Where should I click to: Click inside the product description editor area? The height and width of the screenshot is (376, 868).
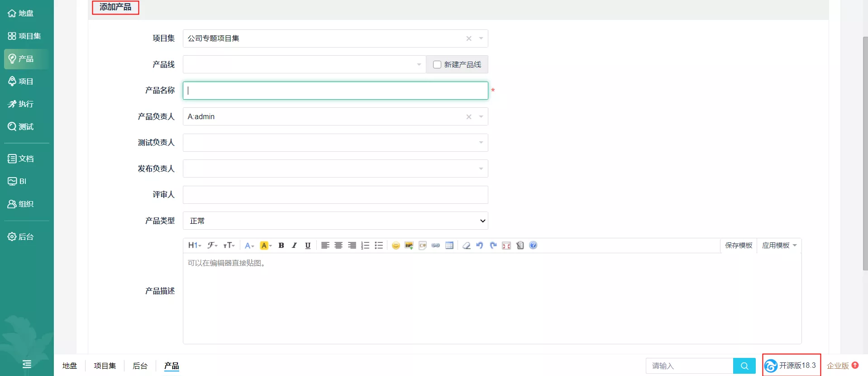(492, 298)
